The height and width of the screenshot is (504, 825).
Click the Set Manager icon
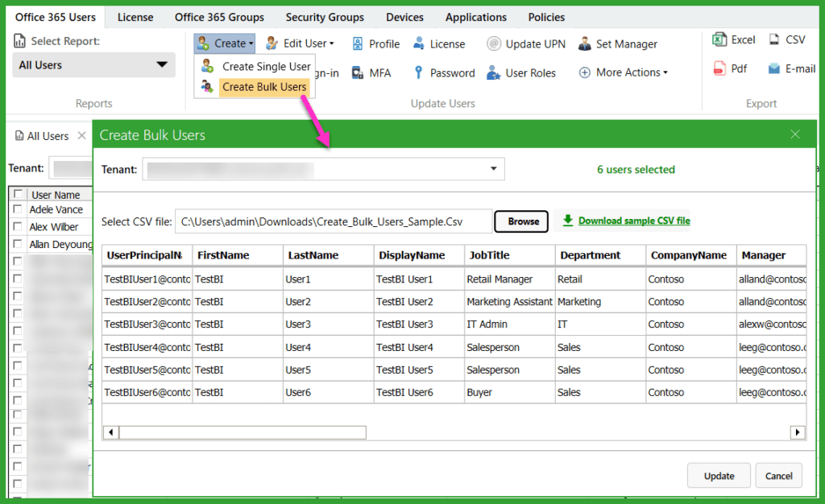coord(585,43)
